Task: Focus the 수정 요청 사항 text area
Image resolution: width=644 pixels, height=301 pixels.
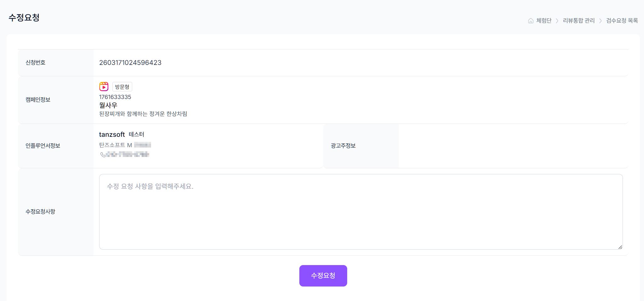Action: pyautogui.click(x=361, y=211)
